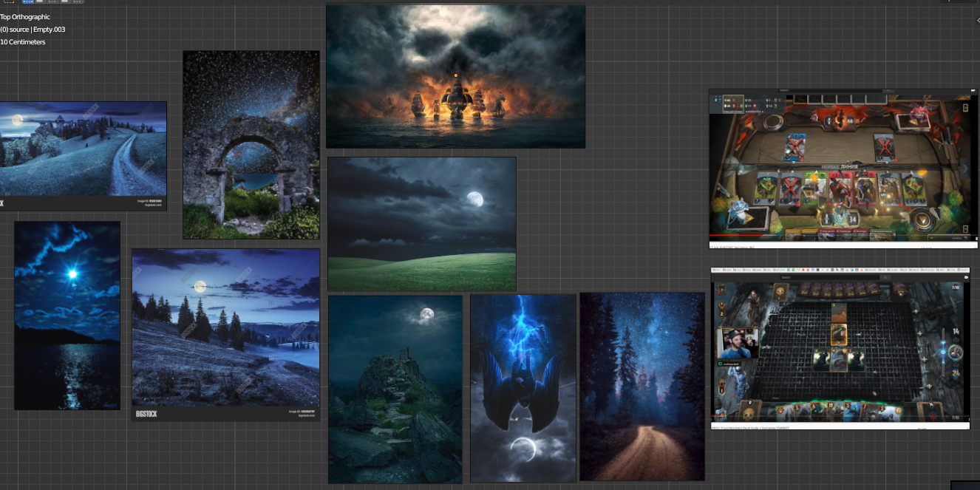Select the stone arch ruin starry sky image
Screen dimensions: 980x490
[x=251, y=145]
